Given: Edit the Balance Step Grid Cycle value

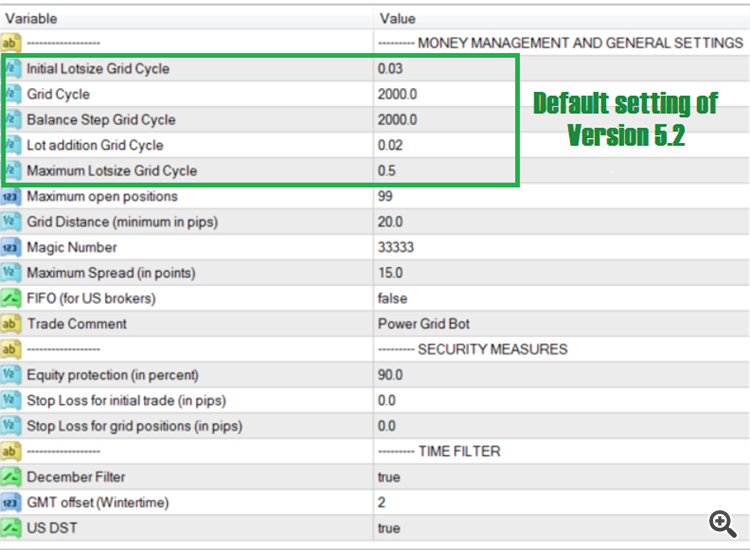Looking at the screenshot, I should (x=397, y=120).
